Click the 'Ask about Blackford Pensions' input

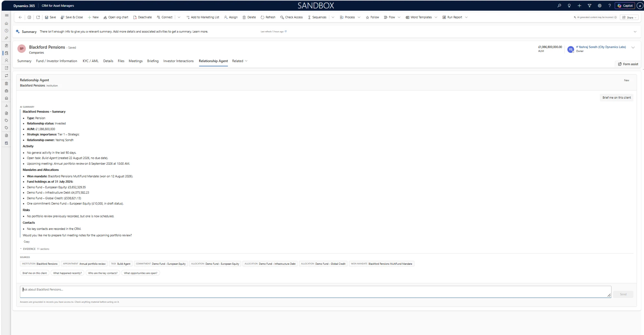tap(315, 292)
